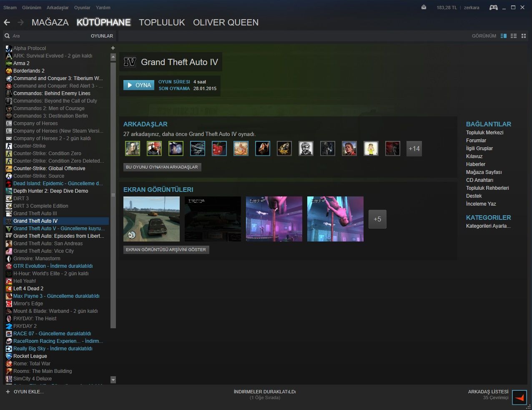Click the Rocket League game icon
This screenshot has height=410, width=532.
[9, 356]
